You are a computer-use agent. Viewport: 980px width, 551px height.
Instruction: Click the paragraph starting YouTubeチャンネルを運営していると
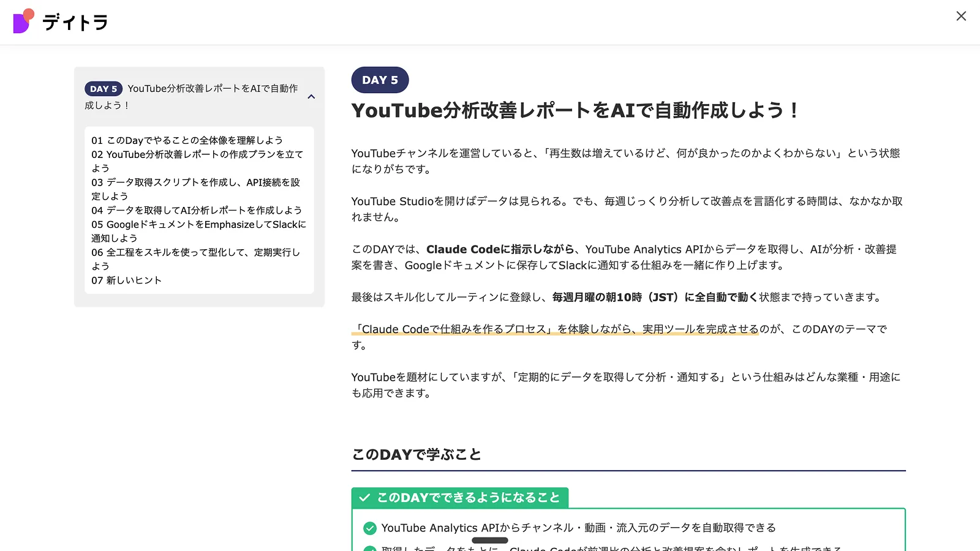coord(626,161)
